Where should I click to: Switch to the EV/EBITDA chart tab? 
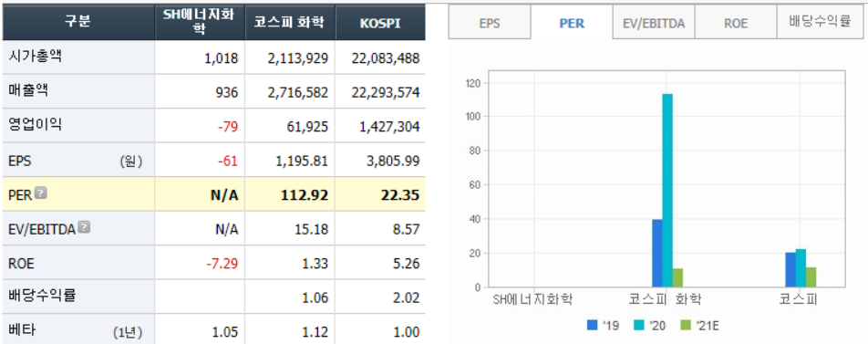(654, 23)
